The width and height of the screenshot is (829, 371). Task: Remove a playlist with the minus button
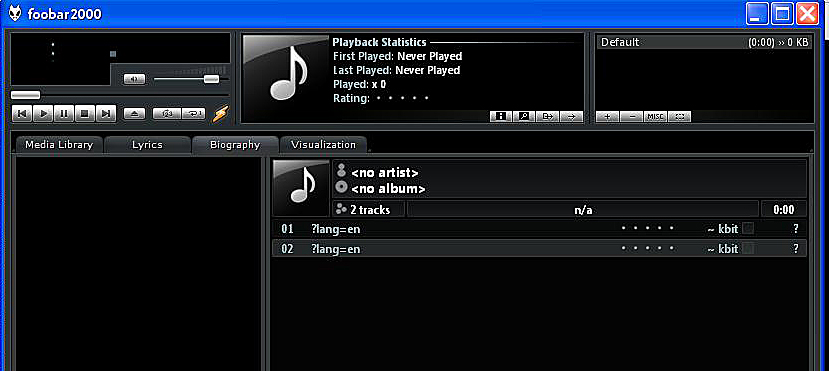(631, 116)
